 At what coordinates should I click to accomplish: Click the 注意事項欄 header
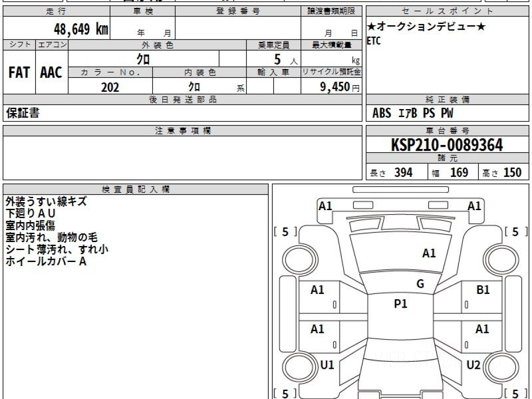(183, 131)
